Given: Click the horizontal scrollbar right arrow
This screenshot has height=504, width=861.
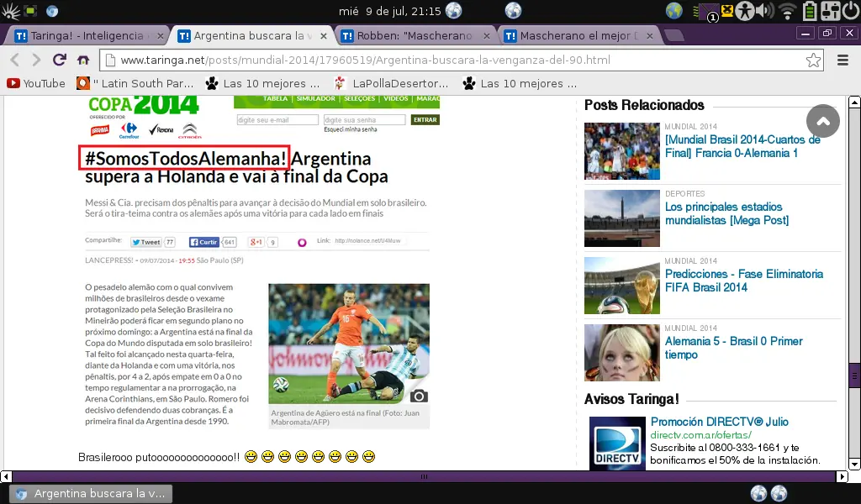Looking at the screenshot, I should [842, 476].
